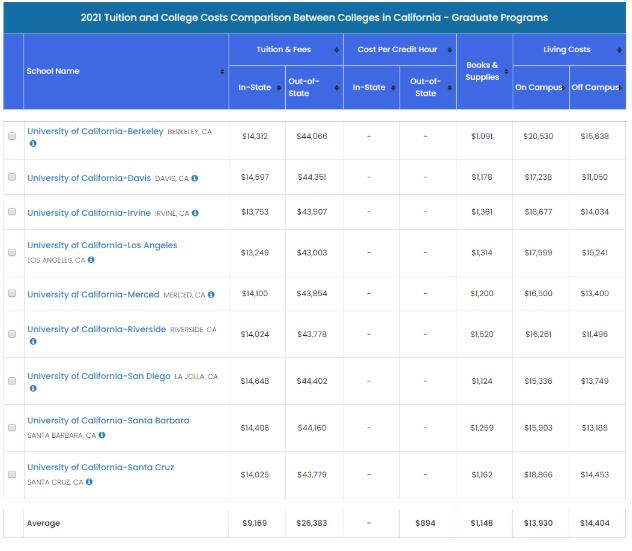Open University of California-Santa Barbara link

click(x=108, y=420)
